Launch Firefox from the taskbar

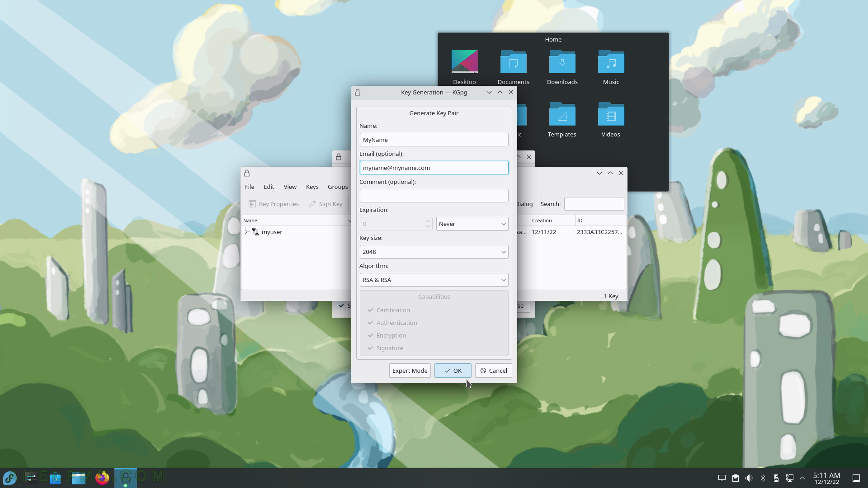point(102,478)
